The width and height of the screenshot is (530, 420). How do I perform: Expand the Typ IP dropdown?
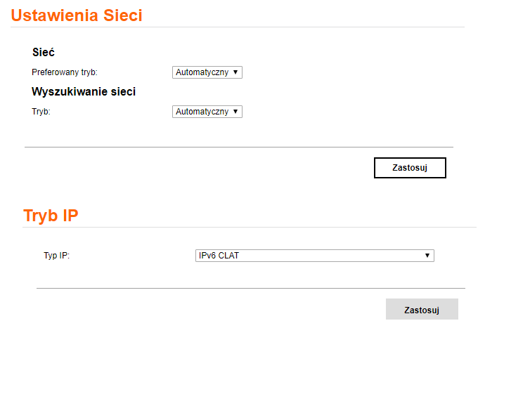coord(314,256)
